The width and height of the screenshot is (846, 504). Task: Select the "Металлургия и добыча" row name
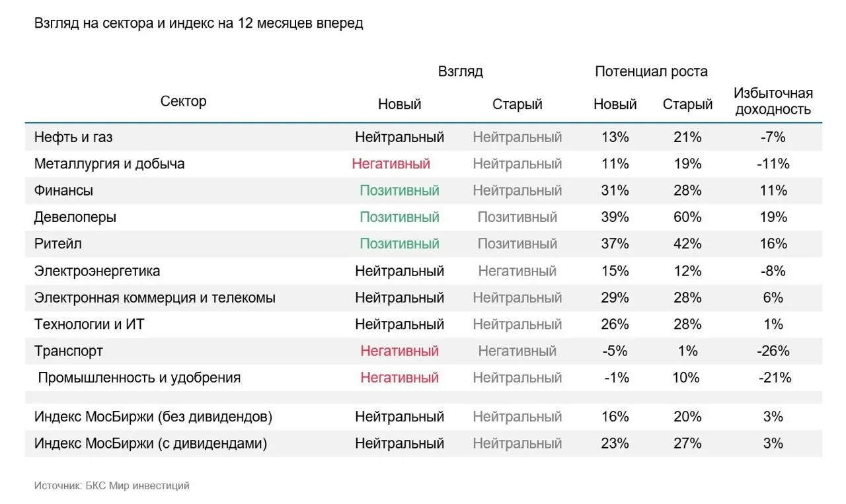tap(109, 164)
